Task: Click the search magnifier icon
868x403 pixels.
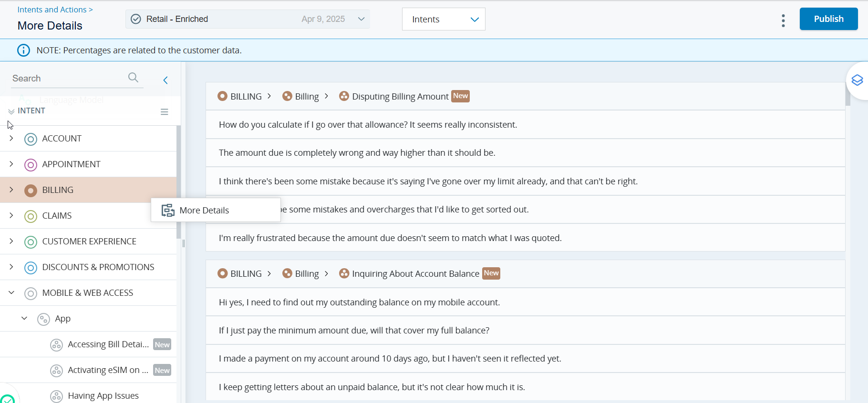Action: 133,78
